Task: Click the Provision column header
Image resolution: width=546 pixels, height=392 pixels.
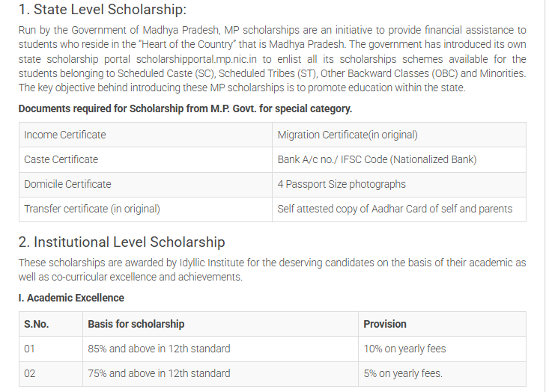Action: click(442, 324)
